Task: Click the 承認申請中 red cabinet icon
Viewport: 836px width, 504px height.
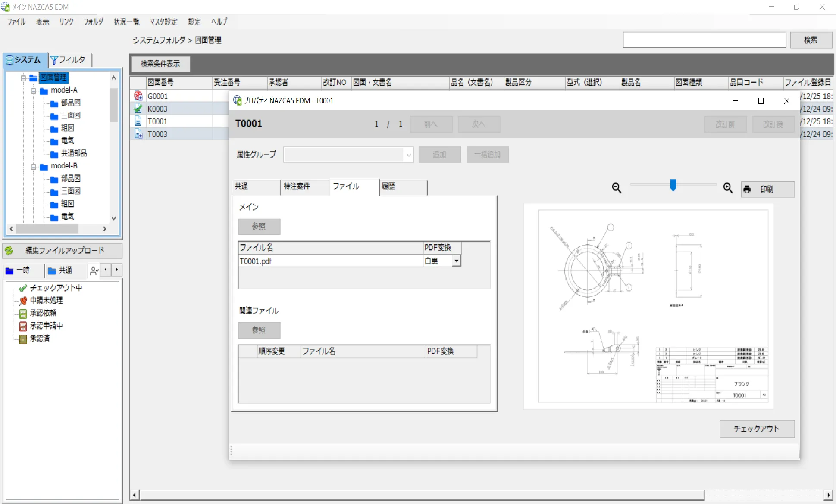Action: [23, 326]
